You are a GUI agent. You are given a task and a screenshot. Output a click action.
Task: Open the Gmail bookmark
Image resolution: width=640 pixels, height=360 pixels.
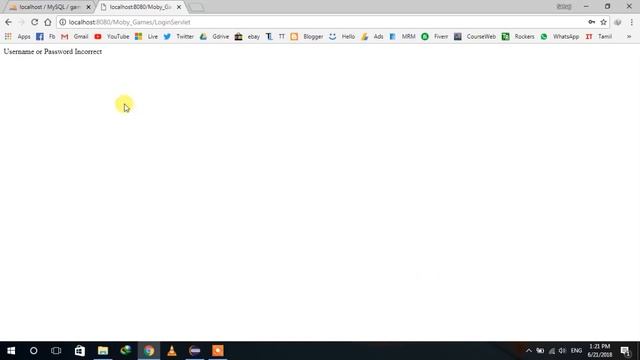point(75,36)
